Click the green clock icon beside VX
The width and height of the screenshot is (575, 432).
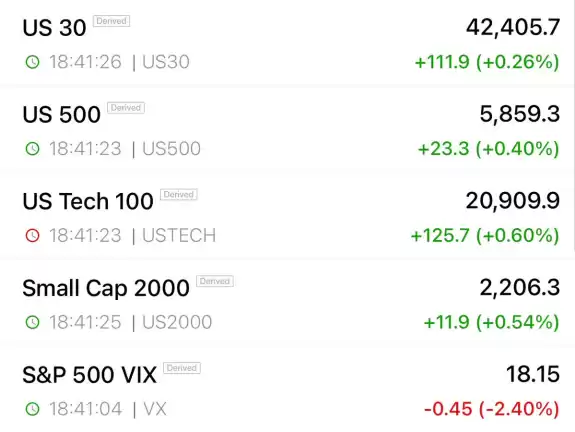coord(33,409)
